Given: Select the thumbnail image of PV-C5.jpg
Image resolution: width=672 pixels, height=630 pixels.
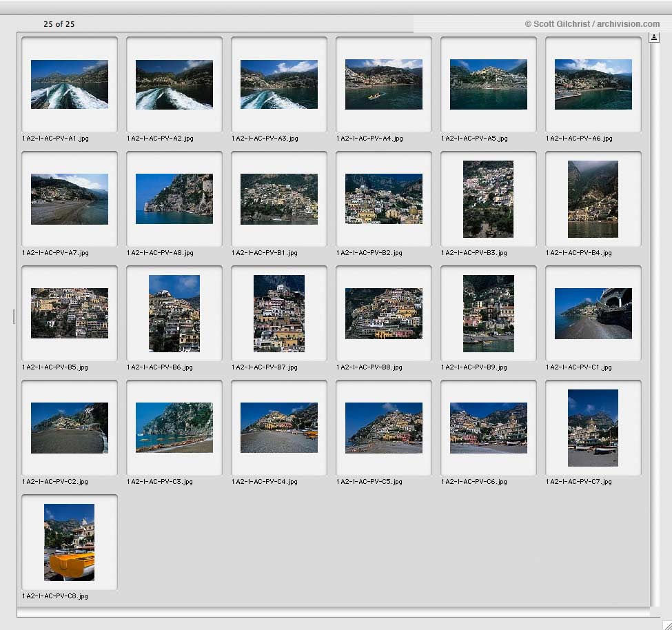Looking at the screenshot, I should point(384,428).
